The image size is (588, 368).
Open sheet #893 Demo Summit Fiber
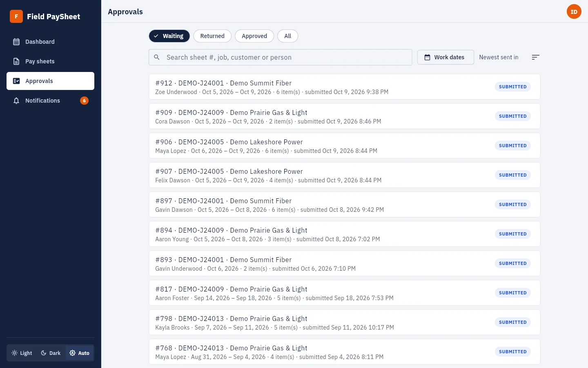tap(345, 263)
